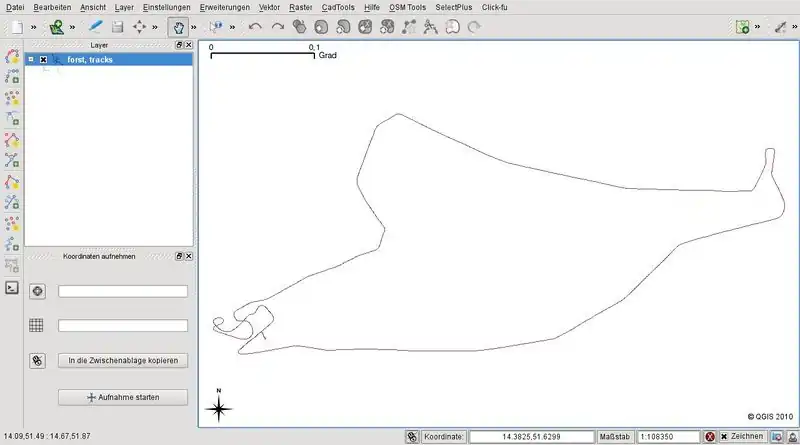Viewport: 800px width, 445px height.
Task: Click the Add Vector Layer icon
Action: (57, 27)
